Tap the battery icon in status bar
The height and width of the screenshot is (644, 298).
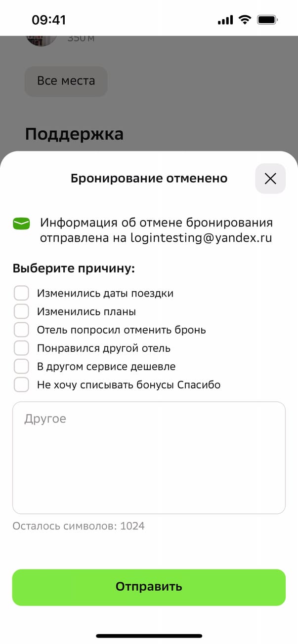(x=268, y=20)
